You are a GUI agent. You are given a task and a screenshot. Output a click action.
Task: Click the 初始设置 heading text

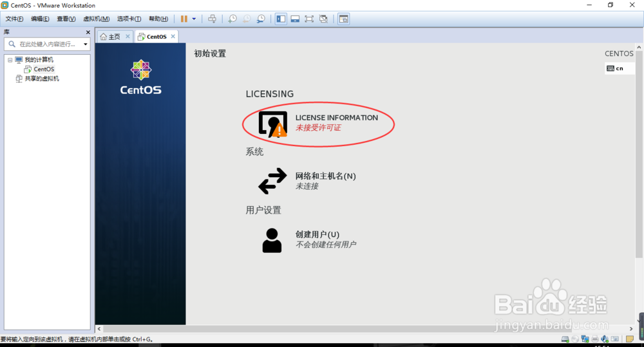[210, 53]
